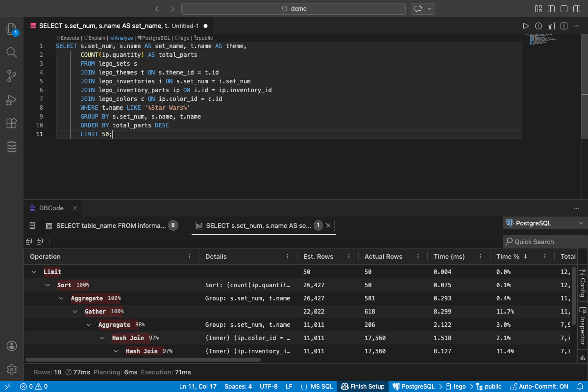
Task: Open the Explorer in the activity bar
Action: pyautogui.click(x=12, y=28)
